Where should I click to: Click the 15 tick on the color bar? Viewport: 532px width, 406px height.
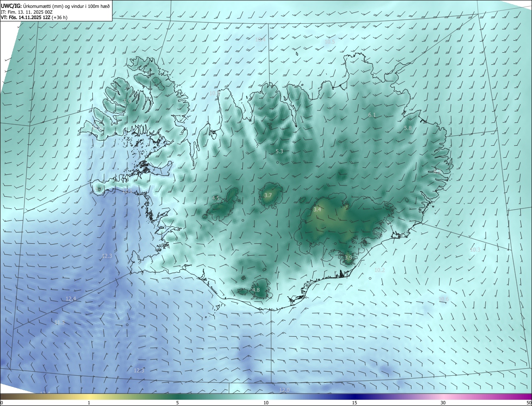pyautogui.click(x=355, y=403)
